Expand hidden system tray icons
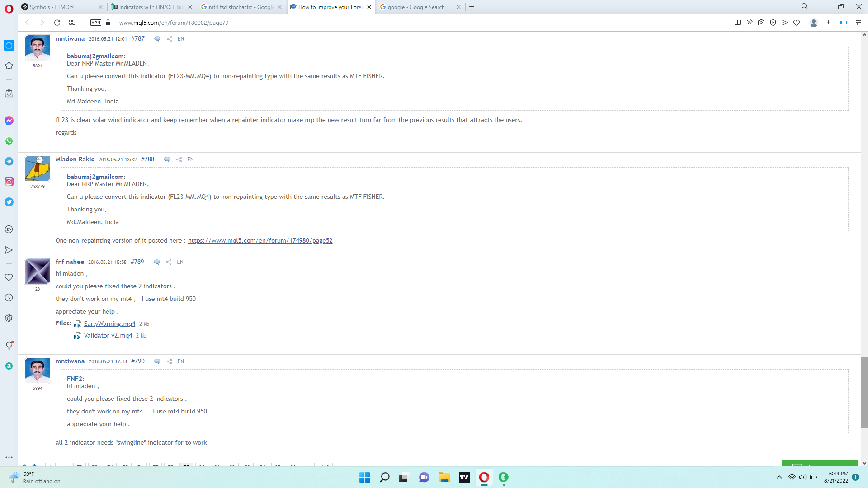This screenshot has height=488, width=868. (779, 477)
